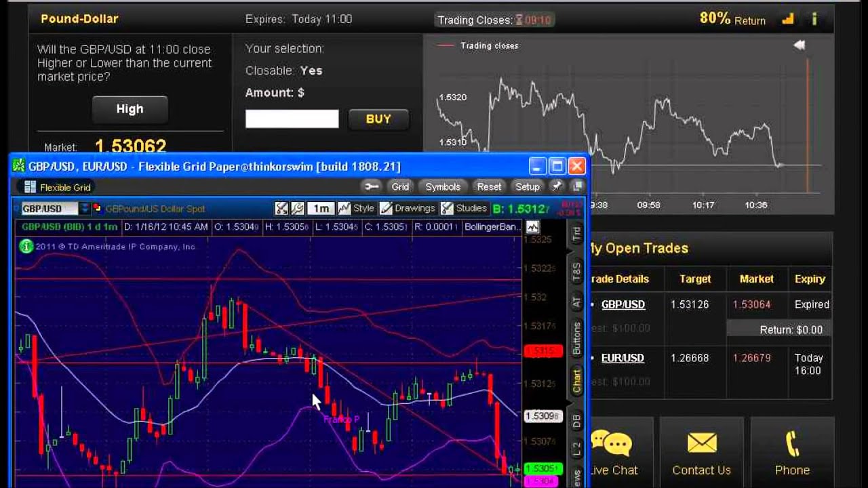Open the EUR/USD open trade link
Image resolution: width=868 pixels, height=488 pixels.
[623, 358]
